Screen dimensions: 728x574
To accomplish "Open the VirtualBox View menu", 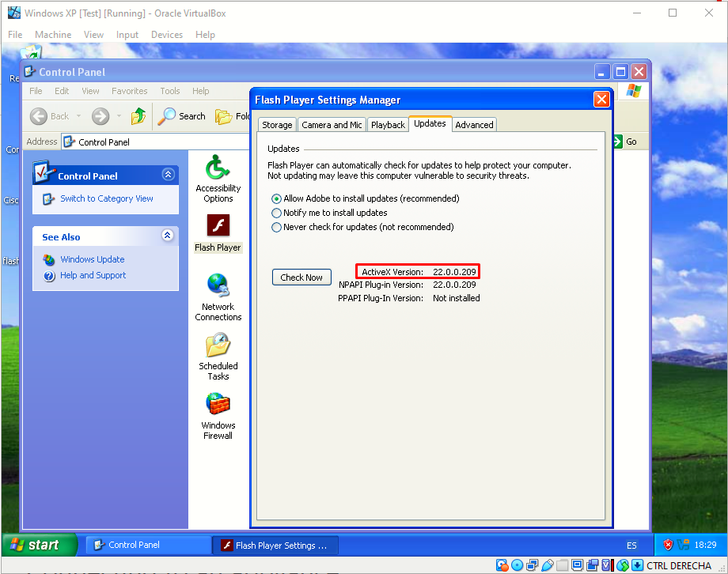I will point(94,35).
